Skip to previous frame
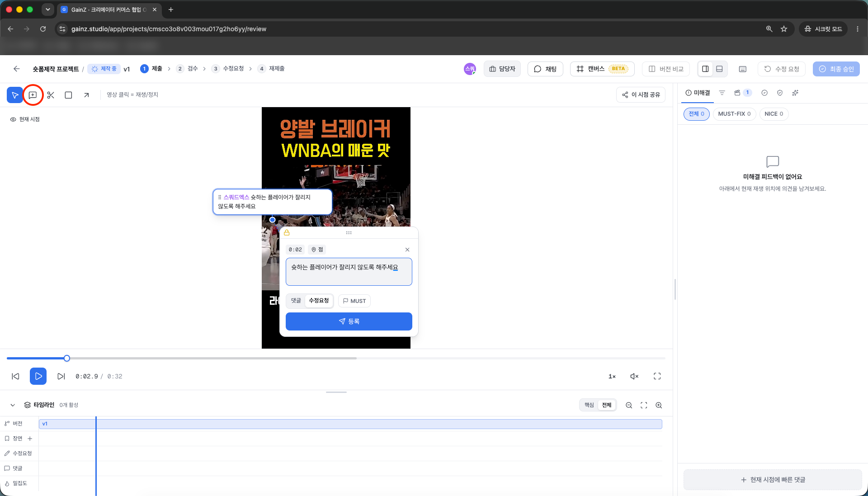The image size is (868, 496). pyautogui.click(x=16, y=376)
